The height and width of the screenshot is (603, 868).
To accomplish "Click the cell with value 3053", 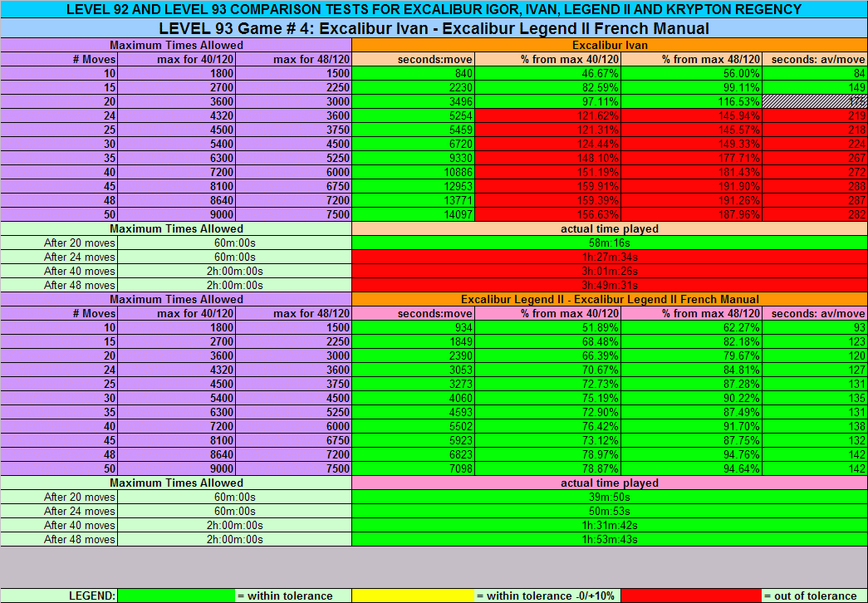I will pos(413,370).
